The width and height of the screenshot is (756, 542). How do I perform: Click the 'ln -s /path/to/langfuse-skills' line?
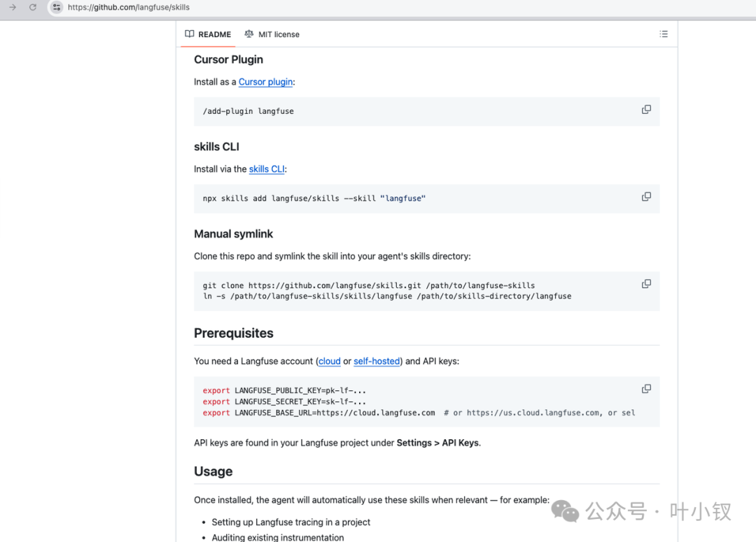pos(387,297)
